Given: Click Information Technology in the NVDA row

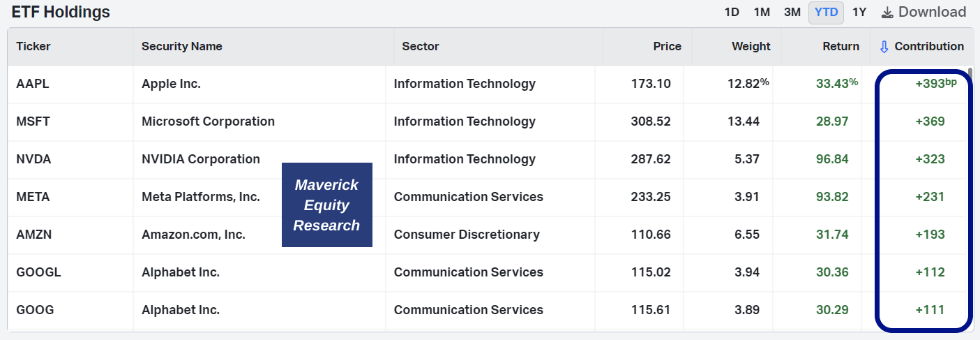Looking at the screenshot, I should [465, 159].
